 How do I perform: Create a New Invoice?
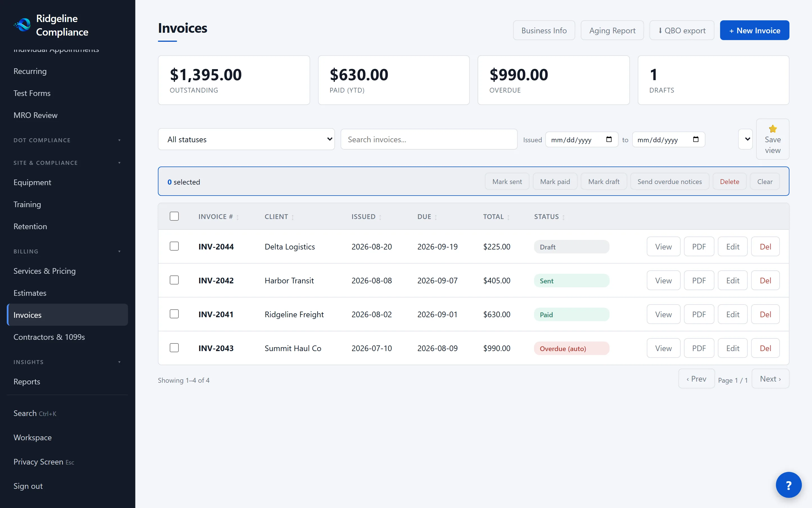[754, 30]
